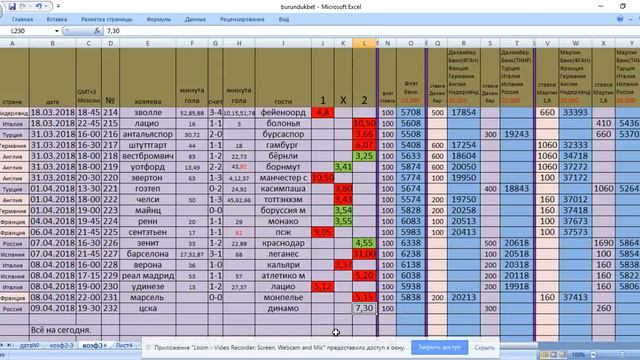Open the Главная ribbon tab
The height and width of the screenshot is (360, 640).
tap(22, 19)
